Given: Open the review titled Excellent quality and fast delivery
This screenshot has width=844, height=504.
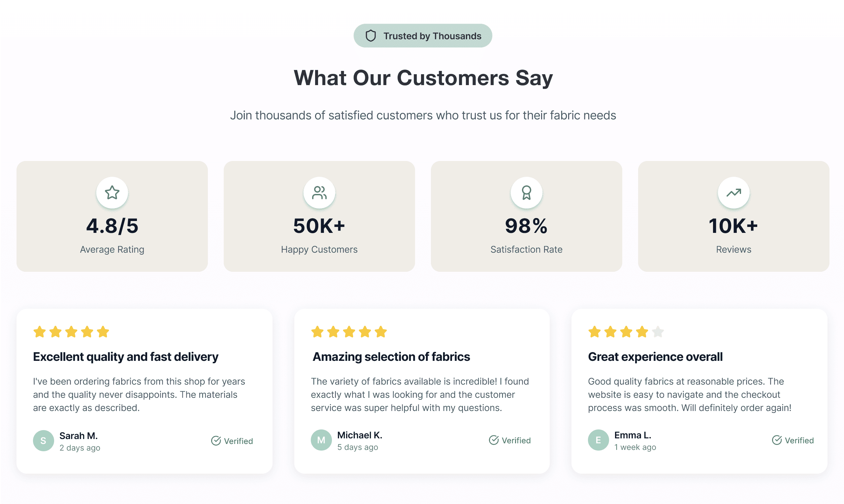Looking at the screenshot, I should [126, 357].
